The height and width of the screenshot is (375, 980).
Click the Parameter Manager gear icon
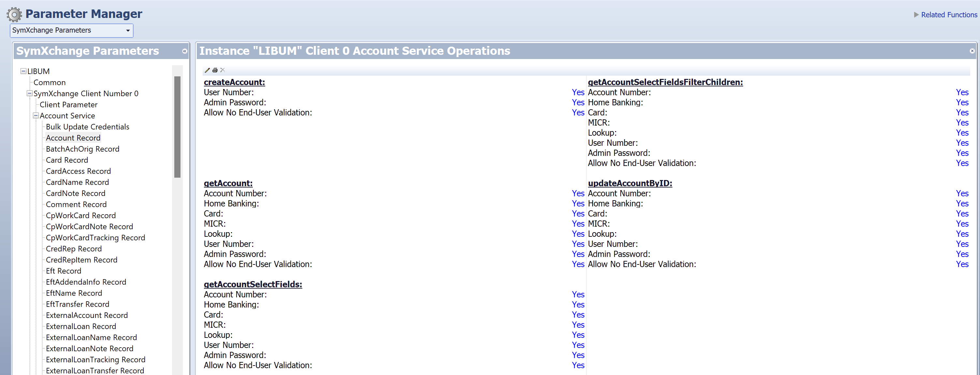pyautogui.click(x=14, y=15)
